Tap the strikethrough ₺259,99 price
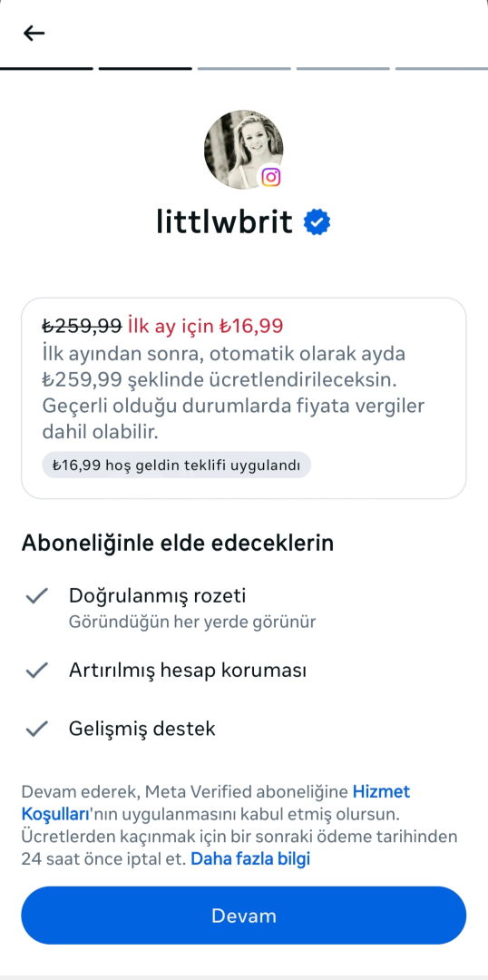488x980 pixels. pos(82,326)
